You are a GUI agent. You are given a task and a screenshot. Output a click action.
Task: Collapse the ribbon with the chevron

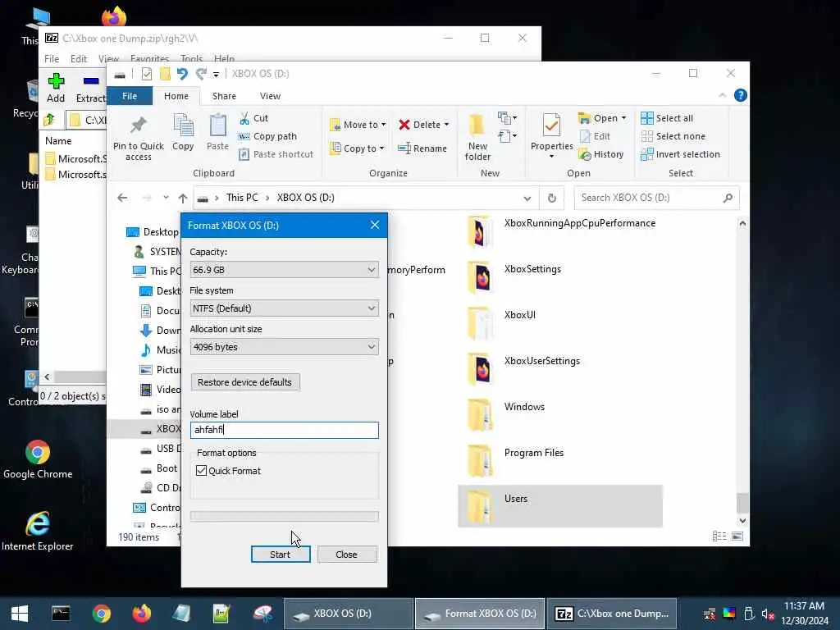pyautogui.click(x=722, y=95)
